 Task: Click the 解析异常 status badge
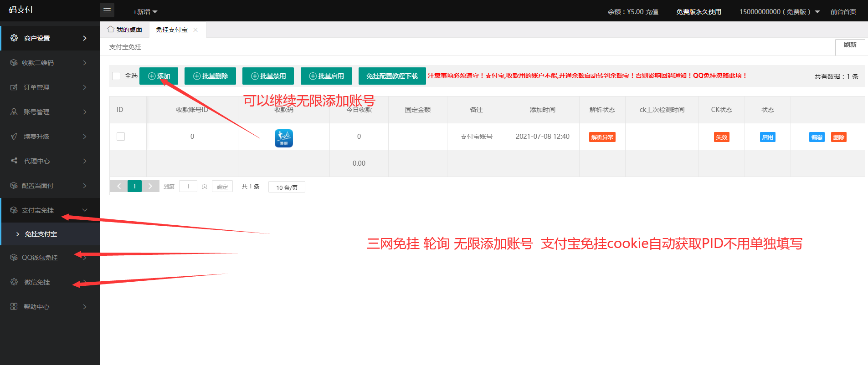pos(602,137)
